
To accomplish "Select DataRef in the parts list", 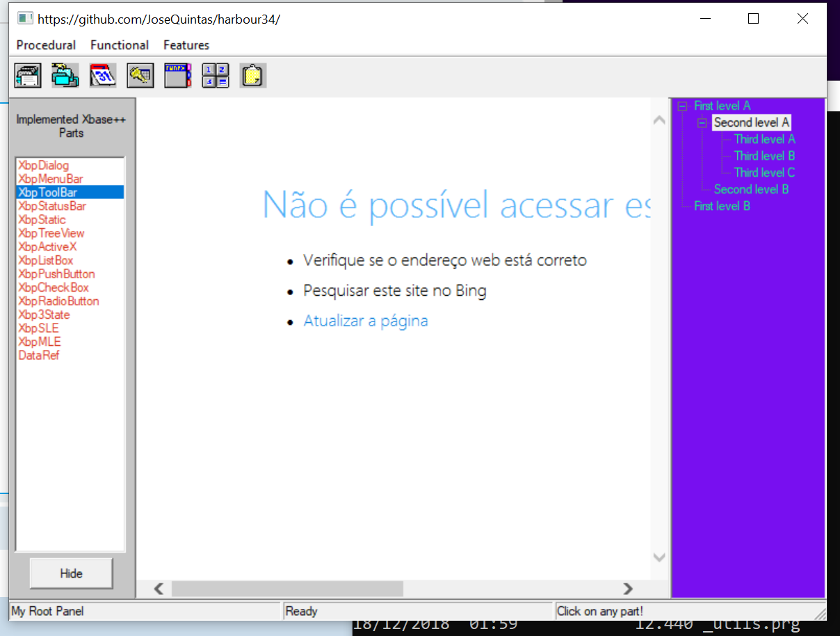I will tap(70, 356).
